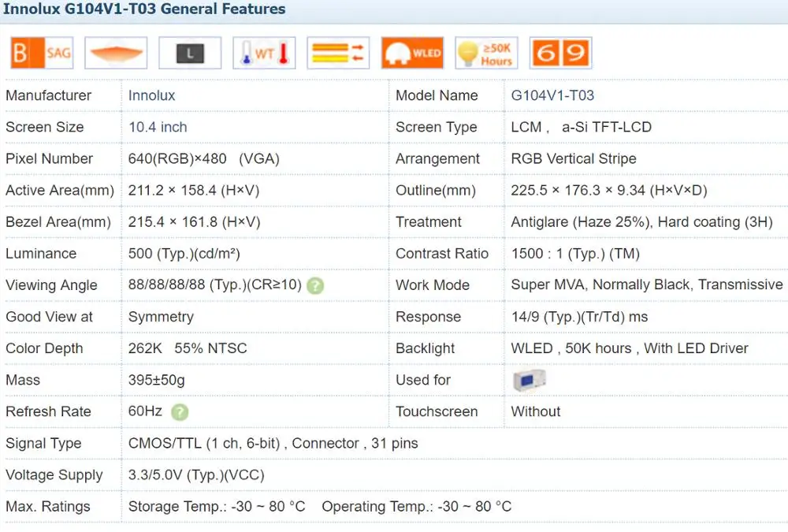Open the G104V1-T03 model name link
This screenshot has height=532, width=788.
tap(552, 95)
